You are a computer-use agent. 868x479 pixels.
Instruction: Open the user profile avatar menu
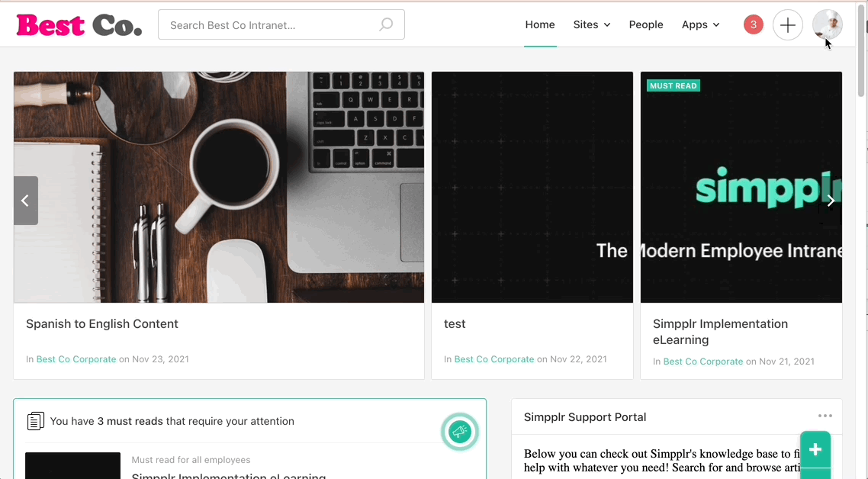point(827,24)
